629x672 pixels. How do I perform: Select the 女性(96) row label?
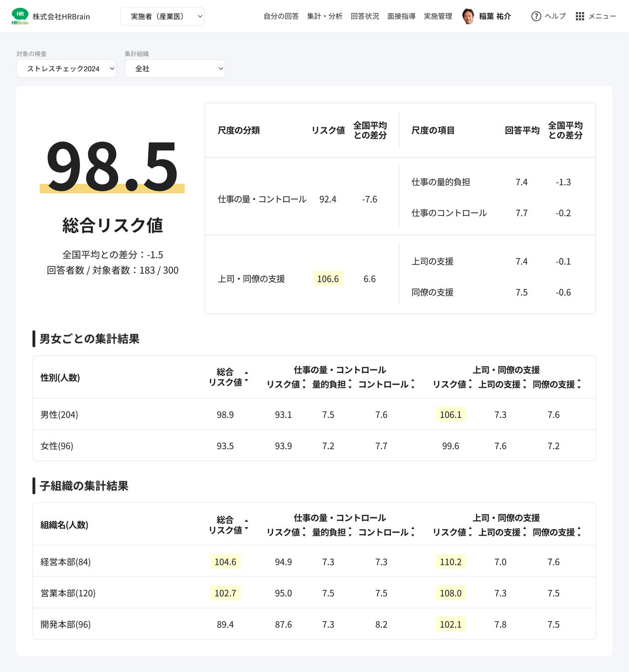click(57, 446)
